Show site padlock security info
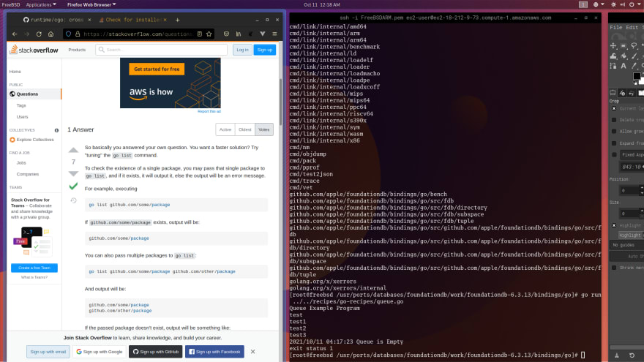This screenshot has height=362, width=644. (78, 34)
